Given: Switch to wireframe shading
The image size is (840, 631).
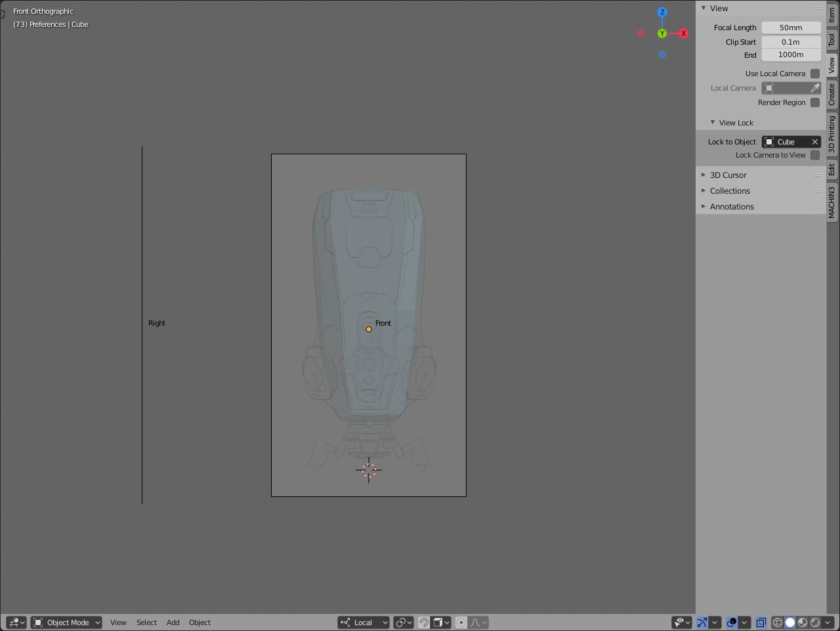Looking at the screenshot, I should pyautogui.click(x=778, y=622).
